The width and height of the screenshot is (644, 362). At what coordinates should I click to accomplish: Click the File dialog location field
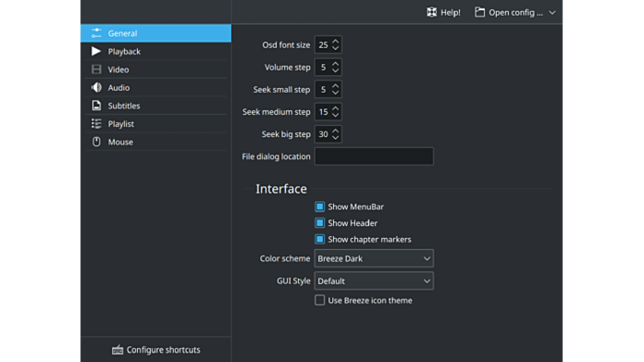[374, 156]
